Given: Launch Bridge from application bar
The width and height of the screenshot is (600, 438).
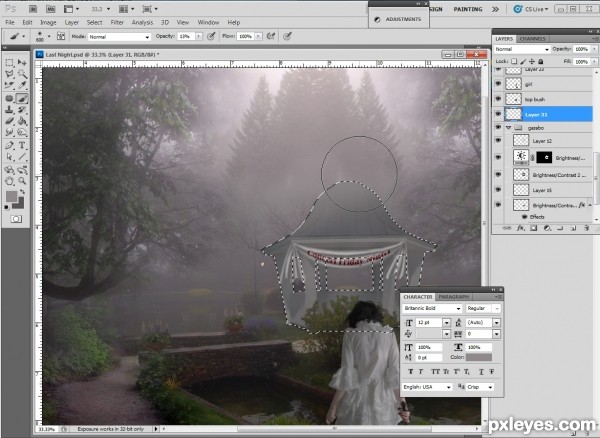Looking at the screenshot, I should 33,9.
